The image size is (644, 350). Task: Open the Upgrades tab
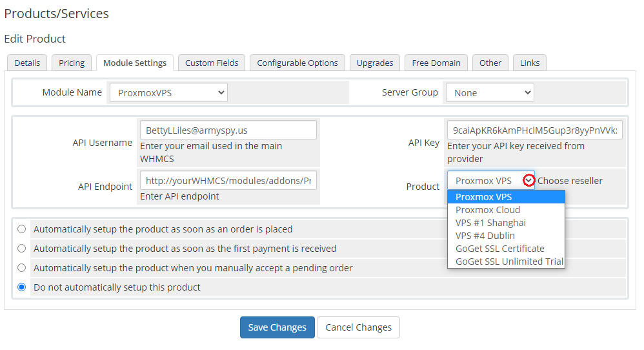(x=374, y=63)
